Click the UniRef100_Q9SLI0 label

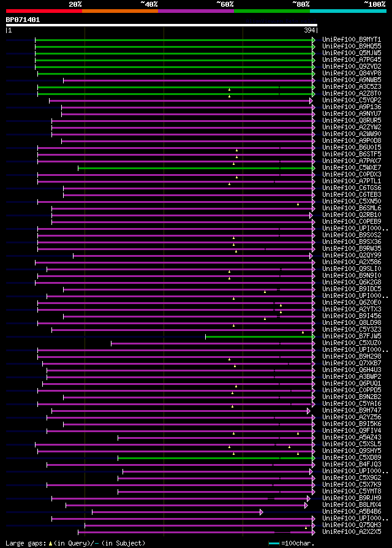[x=352, y=268]
